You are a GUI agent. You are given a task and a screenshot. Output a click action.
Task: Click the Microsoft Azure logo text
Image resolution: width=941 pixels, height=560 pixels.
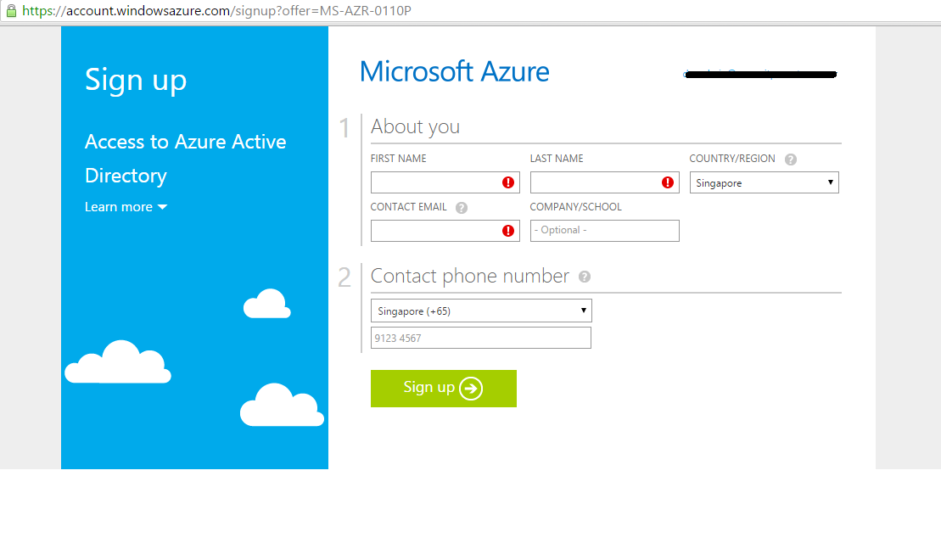tap(454, 71)
